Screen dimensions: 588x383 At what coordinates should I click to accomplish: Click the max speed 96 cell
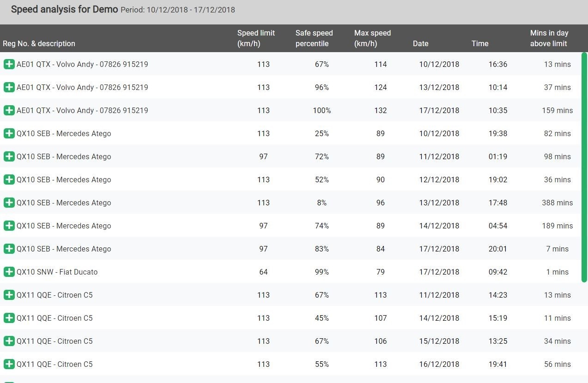pyautogui.click(x=381, y=203)
